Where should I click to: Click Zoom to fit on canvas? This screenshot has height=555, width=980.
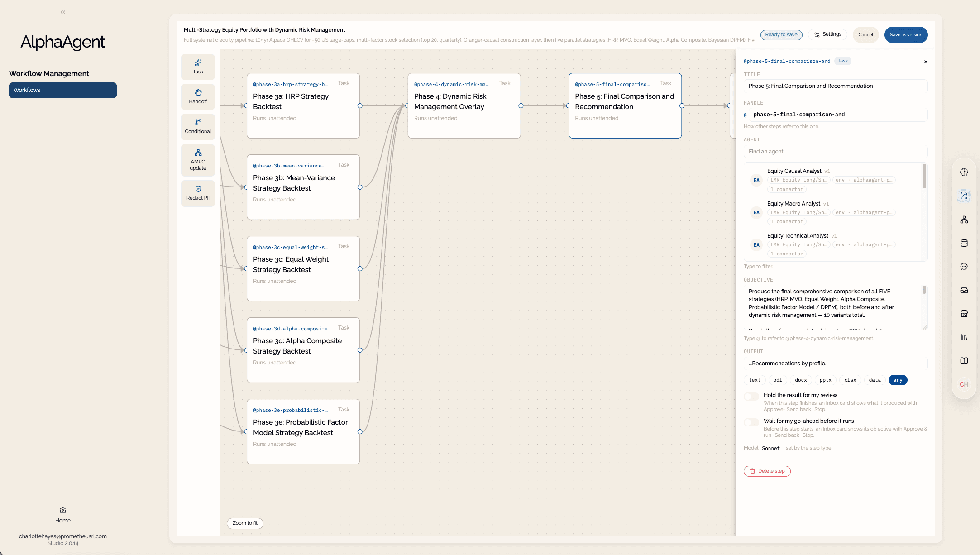pos(245,523)
